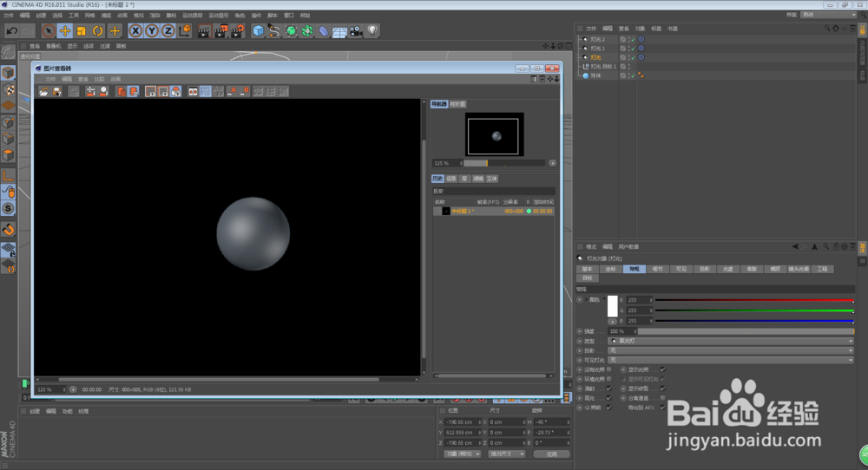Click the Render to Picture Viewer icon
The width and height of the screenshot is (868, 470).
[220, 31]
